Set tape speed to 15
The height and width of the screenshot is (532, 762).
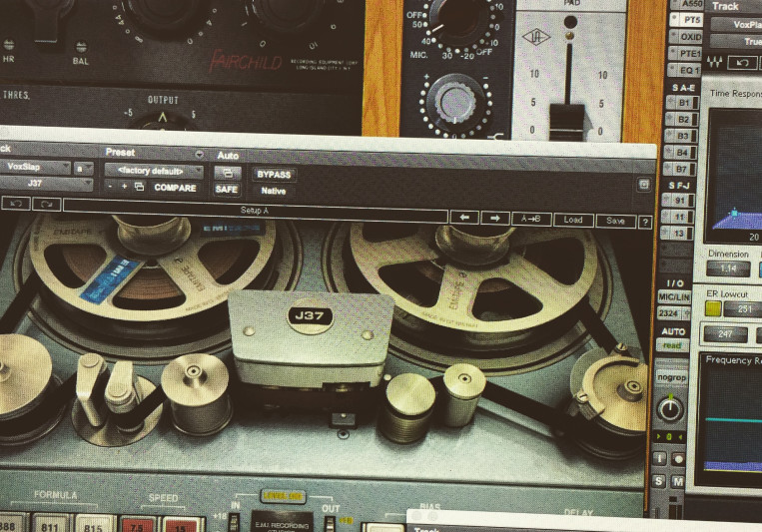point(180,526)
